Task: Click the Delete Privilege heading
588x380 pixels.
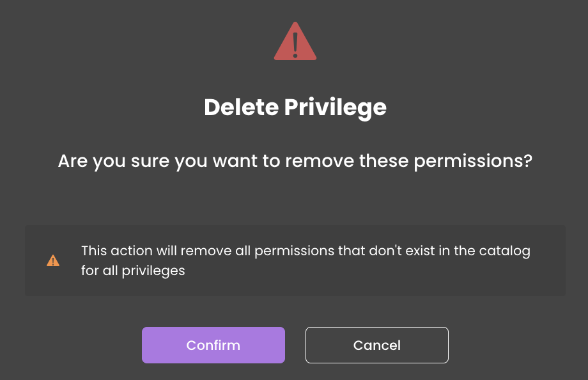Action: 295,107
